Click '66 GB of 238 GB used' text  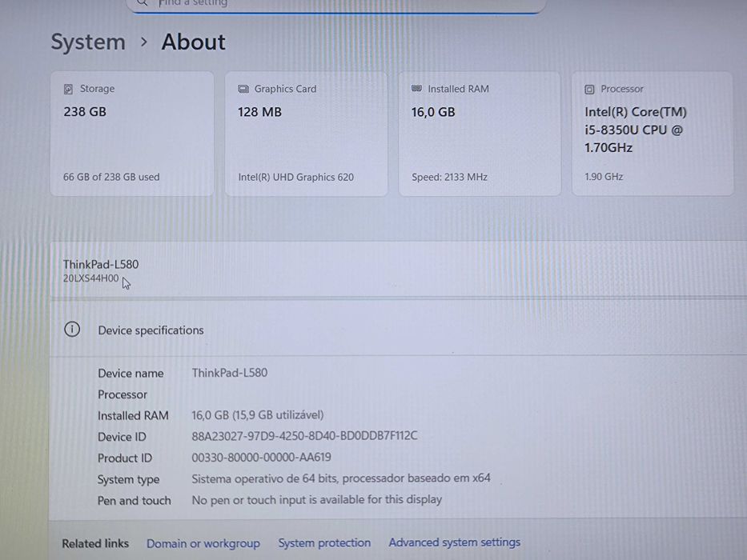click(x=111, y=177)
